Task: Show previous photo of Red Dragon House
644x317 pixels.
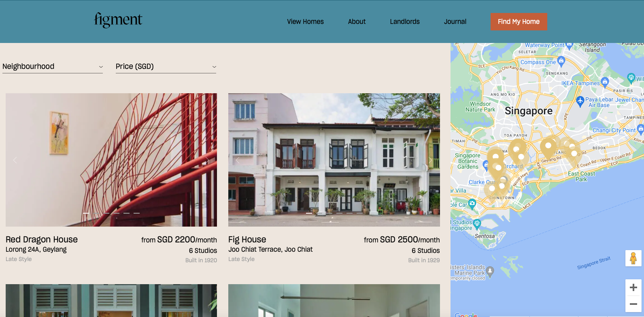Action: click(15, 160)
